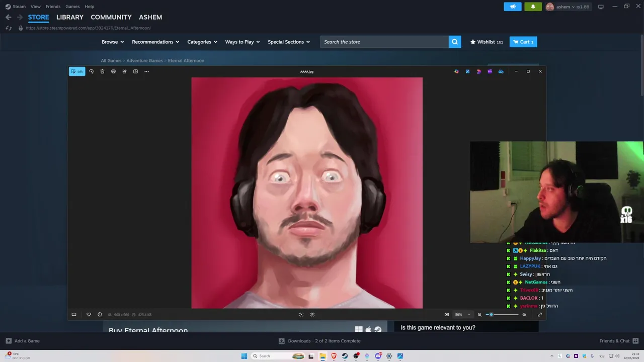This screenshot has height=362, width=644.
Task: Click Add a Game in Steam
Action: (x=23, y=341)
